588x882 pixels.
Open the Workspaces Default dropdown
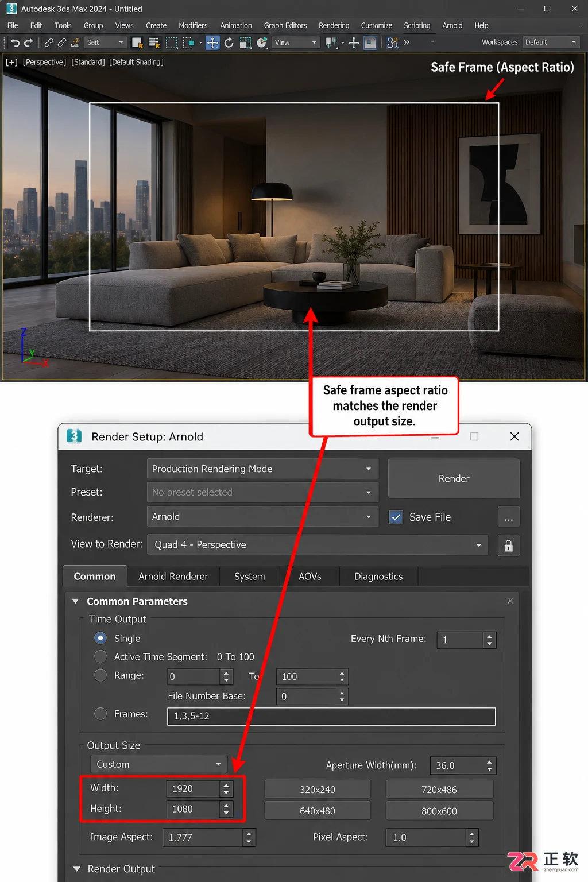(x=551, y=42)
